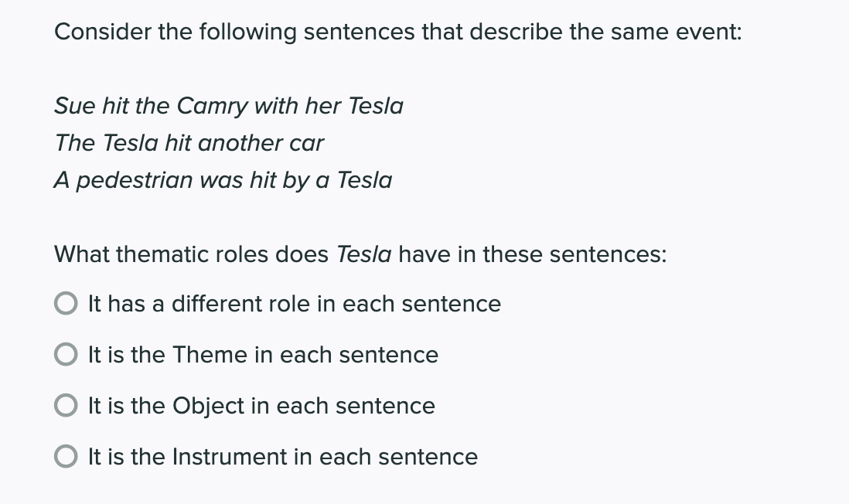This screenshot has height=504, width=849.
Task: Select the 'It is the Object in each sentence' option
Action: click(261, 406)
